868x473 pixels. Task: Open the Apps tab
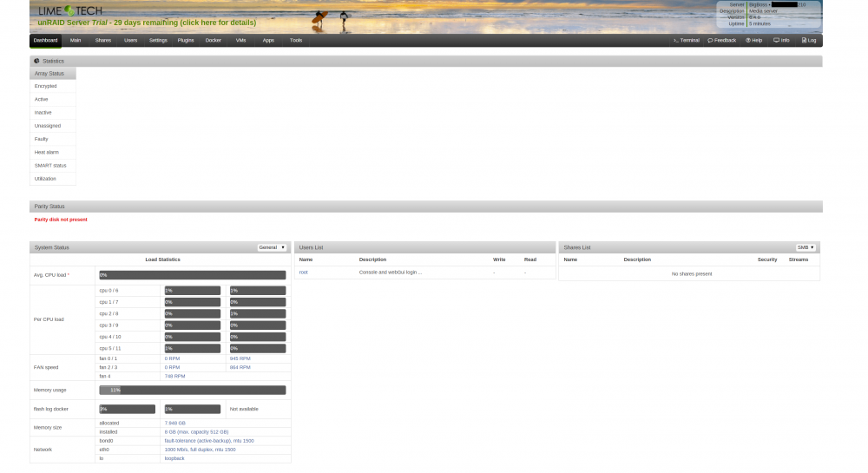click(x=268, y=41)
